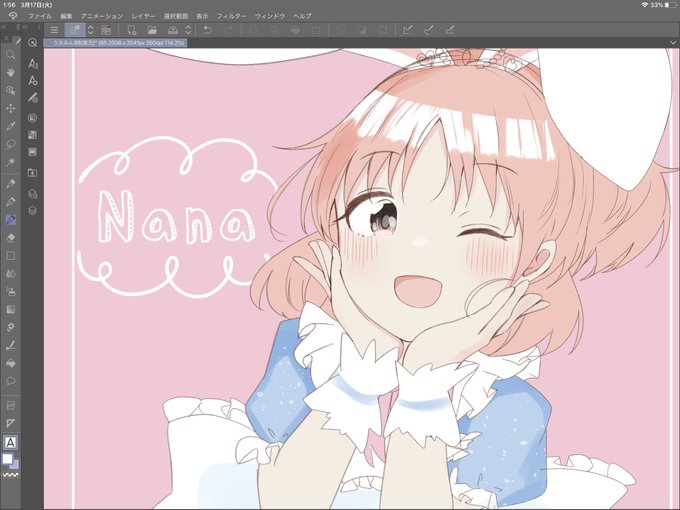Screen dimensions: 680x510
Task: Pick the white main drawing color swatch
Action: [7, 459]
